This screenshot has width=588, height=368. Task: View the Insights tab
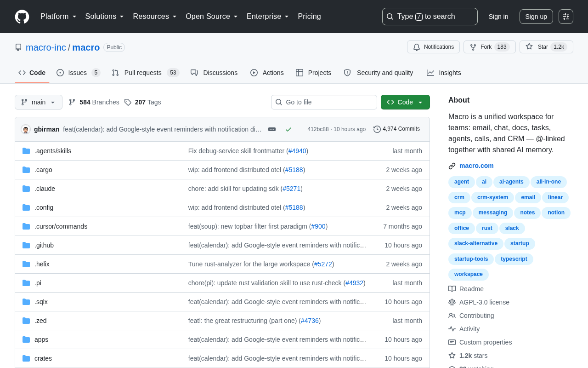pyautogui.click(x=444, y=73)
